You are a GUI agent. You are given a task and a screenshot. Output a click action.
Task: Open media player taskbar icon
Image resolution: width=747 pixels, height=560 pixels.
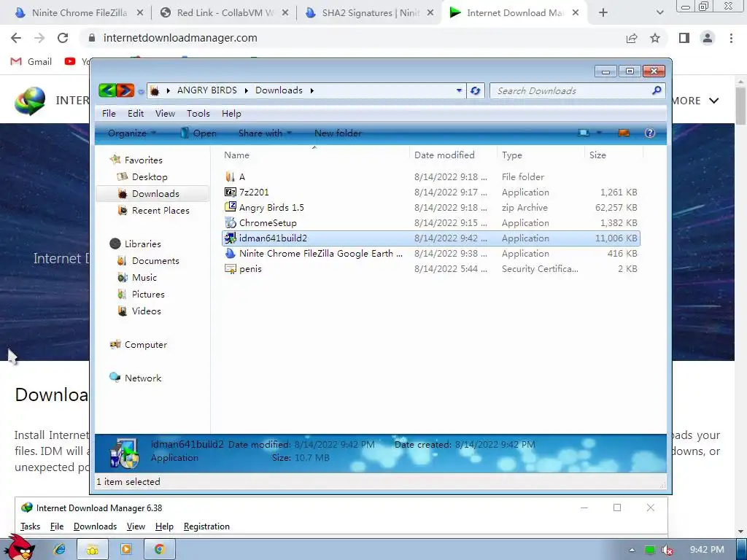click(126, 549)
